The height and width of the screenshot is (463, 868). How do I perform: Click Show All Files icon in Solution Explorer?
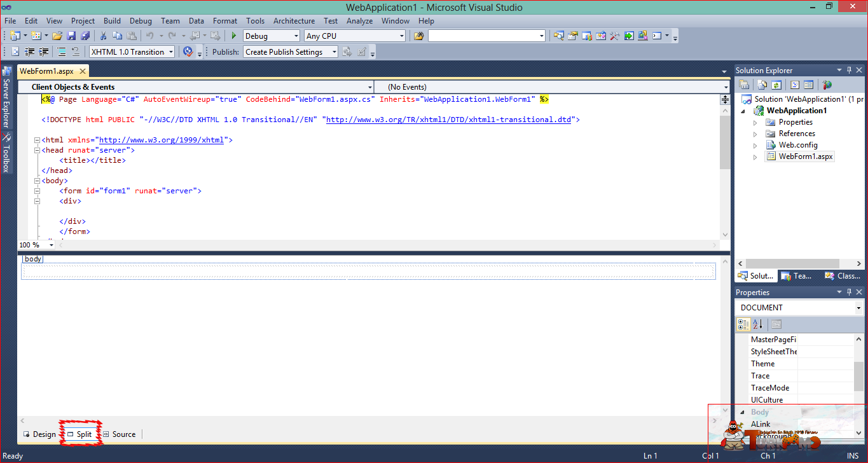(x=762, y=85)
